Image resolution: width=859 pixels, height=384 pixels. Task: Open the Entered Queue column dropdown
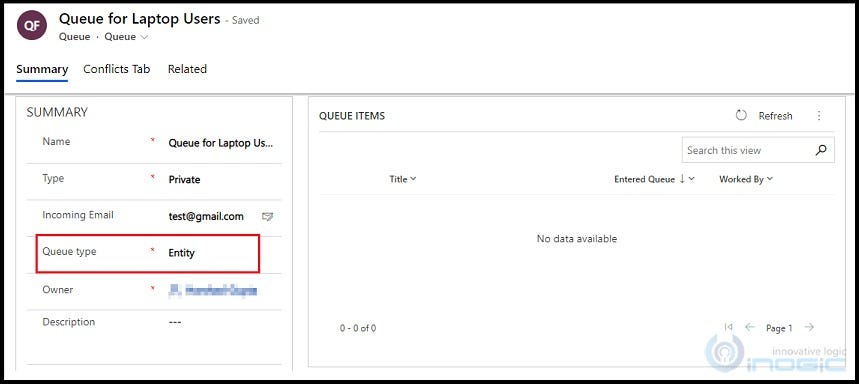(x=692, y=179)
